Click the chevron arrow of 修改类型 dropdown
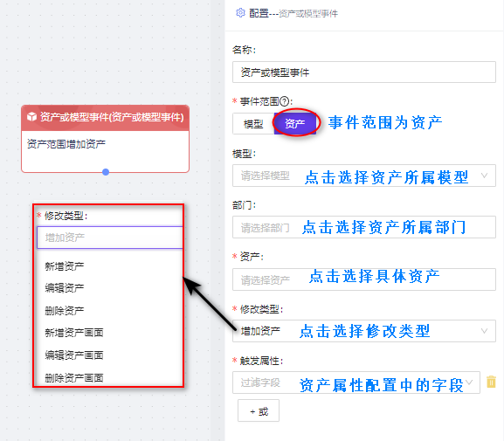 [484, 331]
